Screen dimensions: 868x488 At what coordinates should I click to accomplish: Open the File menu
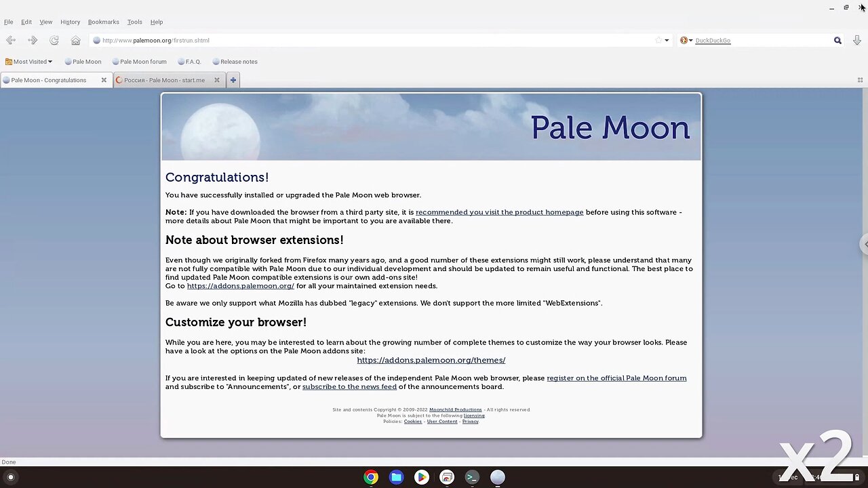pyautogui.click(x=9, y=22)
